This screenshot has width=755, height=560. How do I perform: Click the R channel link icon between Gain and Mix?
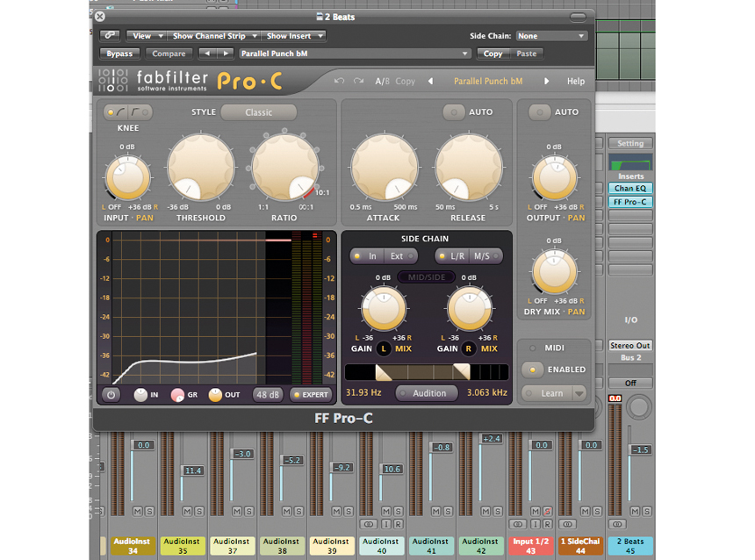tap(469, 348)
